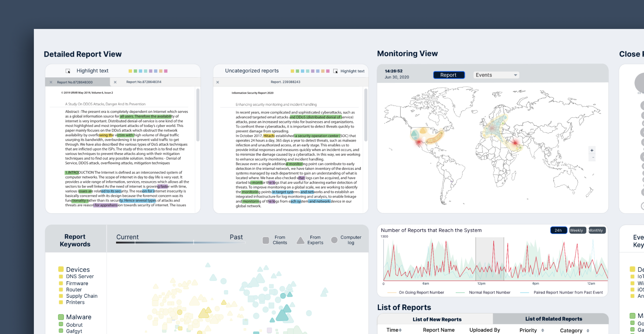644x334 pixels.
Task: Sort the report list by Time
Action: pyautogui.click(x=400, y=330)
